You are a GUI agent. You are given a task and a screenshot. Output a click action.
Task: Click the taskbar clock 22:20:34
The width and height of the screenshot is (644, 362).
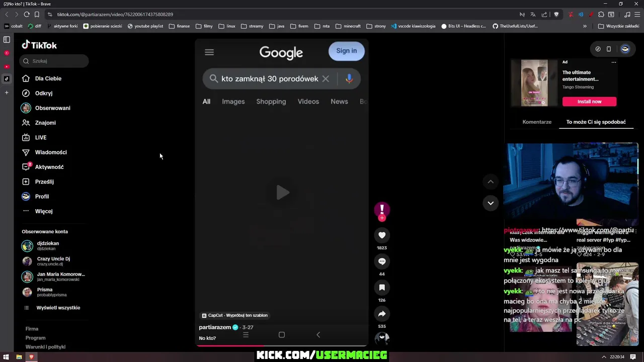point(617,357)
